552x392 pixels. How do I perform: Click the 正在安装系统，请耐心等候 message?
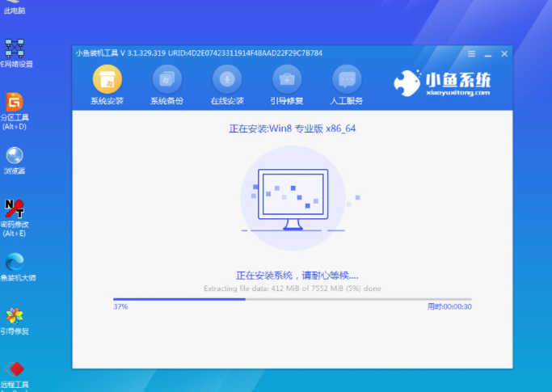pos(297,276)
